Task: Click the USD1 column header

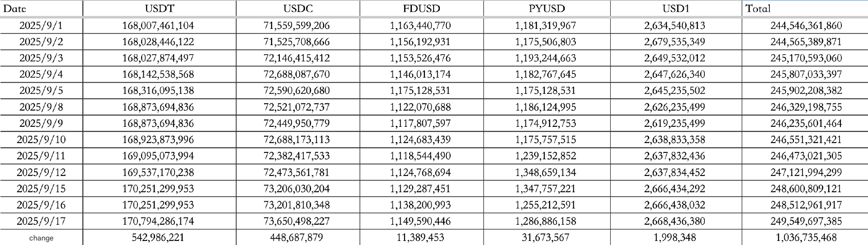Action: click(676, 9)
